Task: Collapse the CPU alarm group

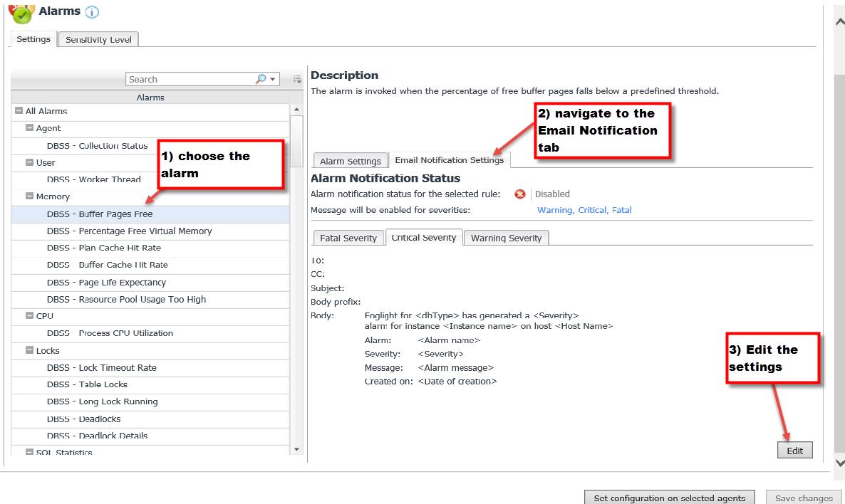Action: pos(29,316)
